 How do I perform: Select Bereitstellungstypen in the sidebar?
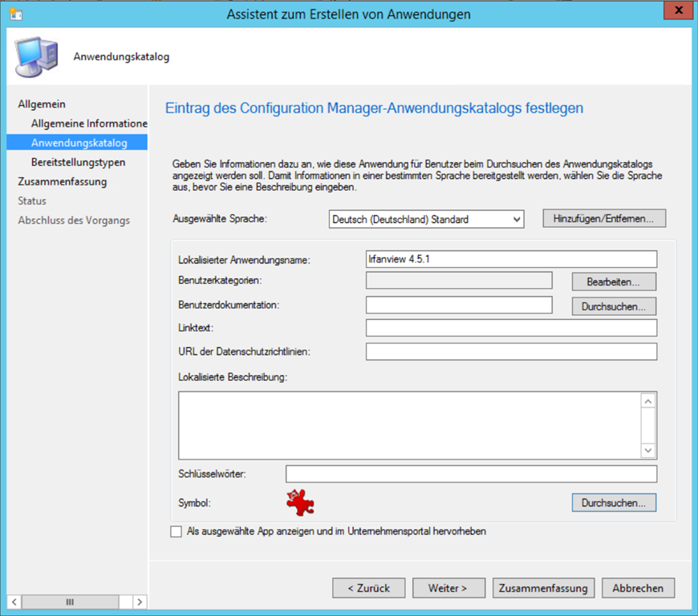(78, 162)
